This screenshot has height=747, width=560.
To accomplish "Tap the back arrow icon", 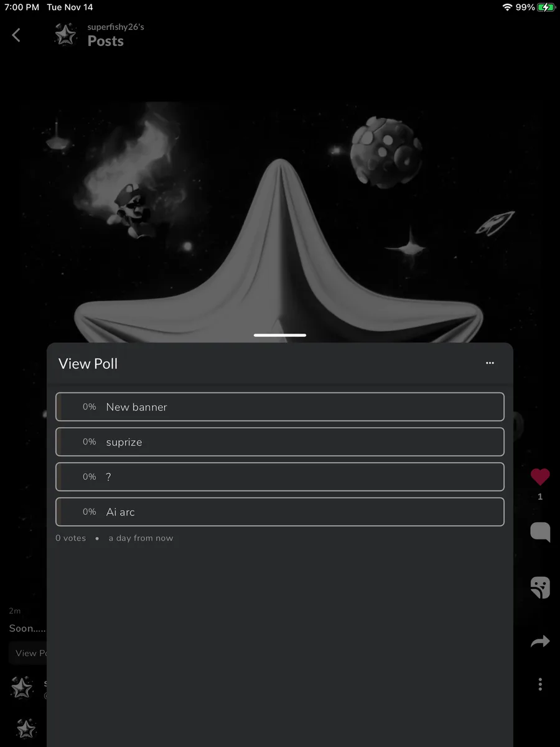I will point(17,35).
